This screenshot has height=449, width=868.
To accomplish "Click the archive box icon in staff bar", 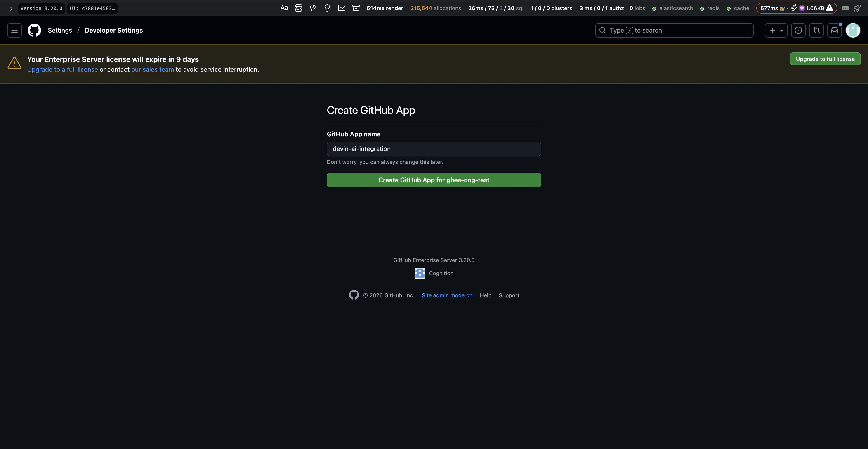I will point(356,8).
